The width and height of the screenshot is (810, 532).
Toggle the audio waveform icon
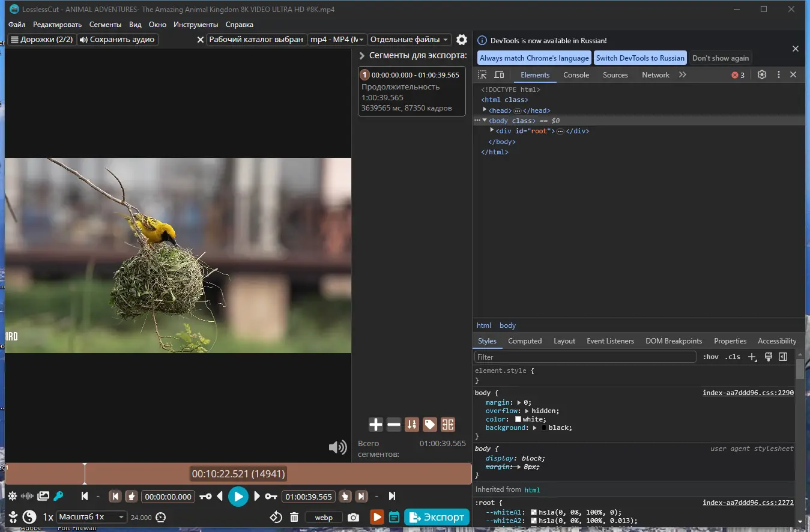tap(28, 497)
